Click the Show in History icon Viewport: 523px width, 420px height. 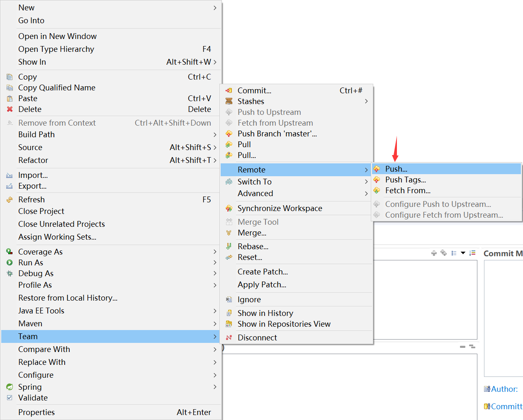pos(229,313)
